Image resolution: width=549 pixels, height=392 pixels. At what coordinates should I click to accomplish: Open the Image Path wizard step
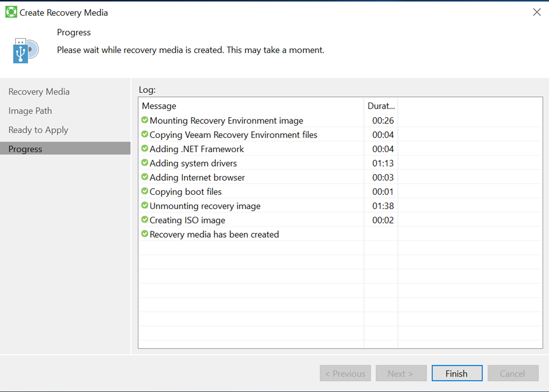point(30,111)
